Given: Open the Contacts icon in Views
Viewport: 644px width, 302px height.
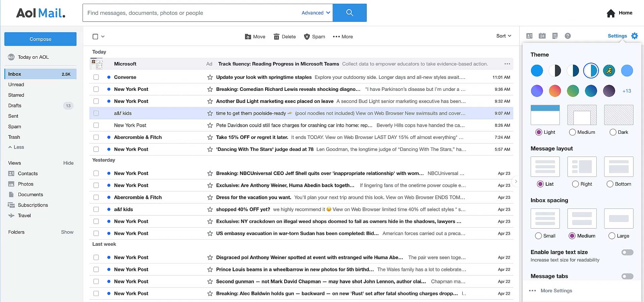Looking at the screenshot, I should pos(11,174).
